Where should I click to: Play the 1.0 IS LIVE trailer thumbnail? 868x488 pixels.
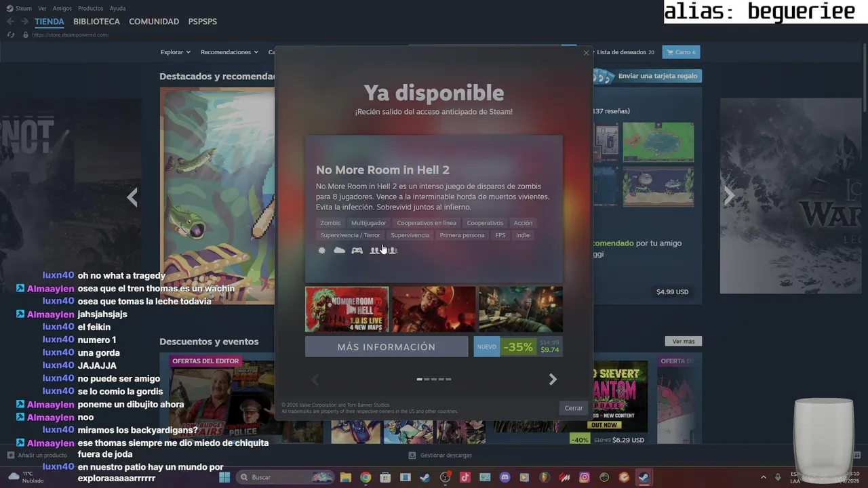347,309
